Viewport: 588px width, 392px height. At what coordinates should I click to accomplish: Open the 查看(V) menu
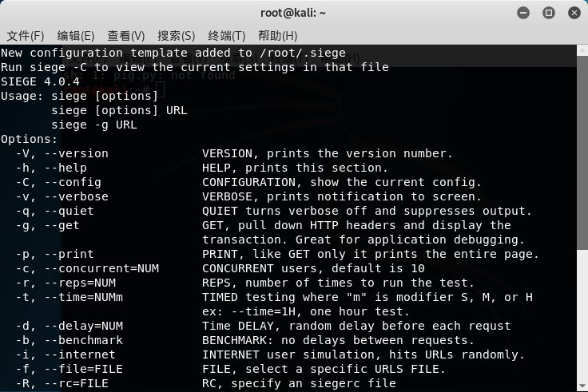[126, 36]
